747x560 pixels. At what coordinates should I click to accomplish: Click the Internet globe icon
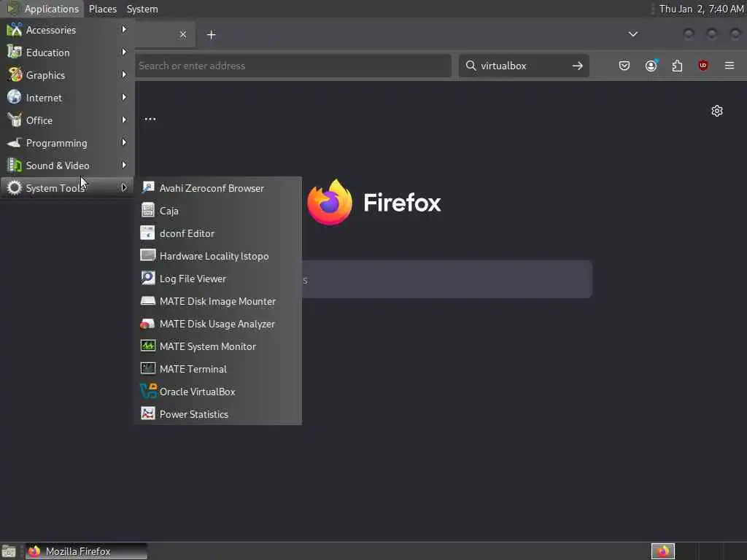15,97
